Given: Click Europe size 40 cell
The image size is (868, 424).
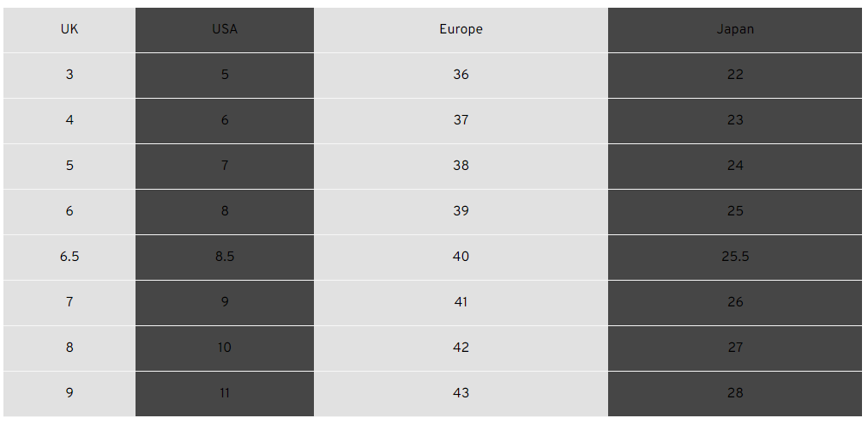Looking at the screenshot, I should [461, 257].
